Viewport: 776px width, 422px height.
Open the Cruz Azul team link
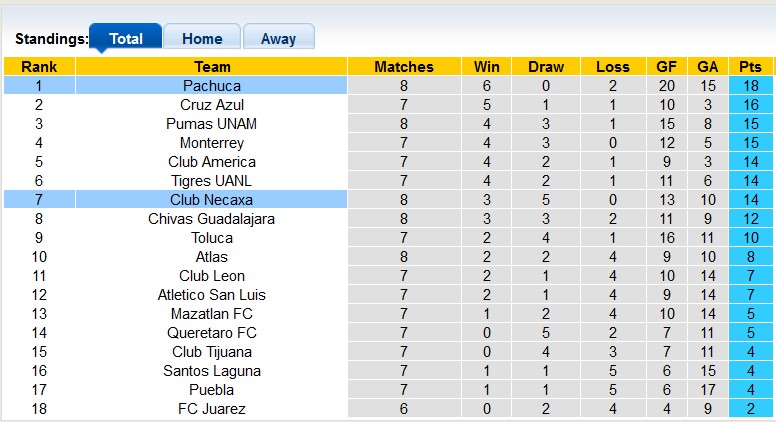[212, 105]
